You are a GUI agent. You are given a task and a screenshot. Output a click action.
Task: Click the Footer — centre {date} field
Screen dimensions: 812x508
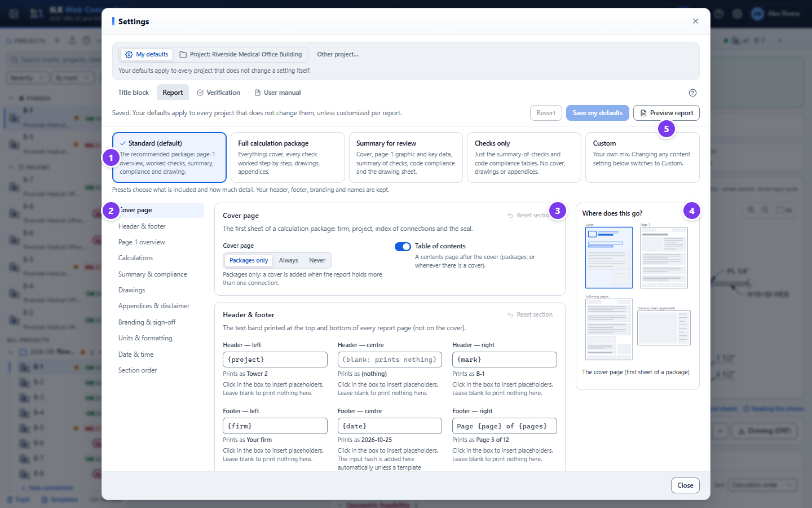(x=390, y=426)
